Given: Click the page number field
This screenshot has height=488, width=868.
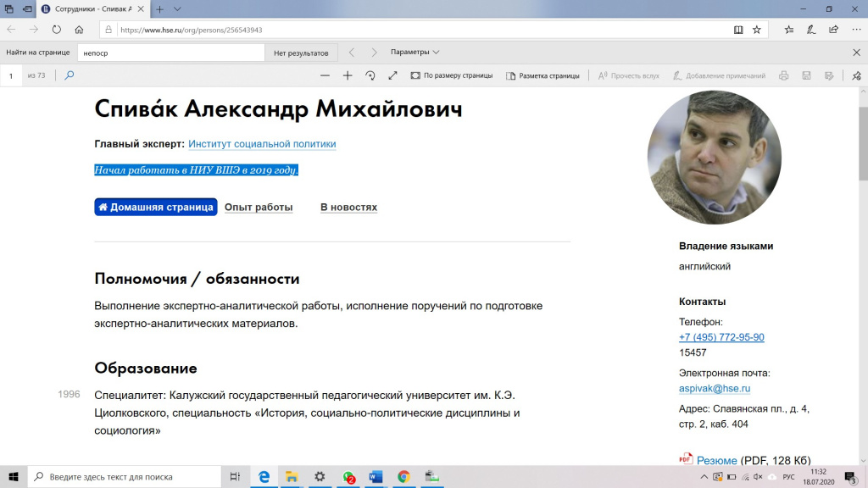Looking at the screenshot, I should pyautogui.click(x=11, y=75).
